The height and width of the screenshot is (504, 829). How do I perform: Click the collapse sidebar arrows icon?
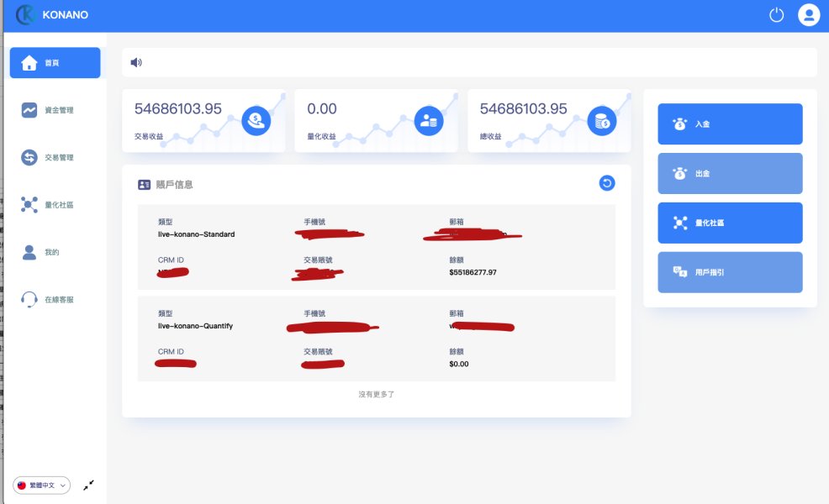point(88,485)
